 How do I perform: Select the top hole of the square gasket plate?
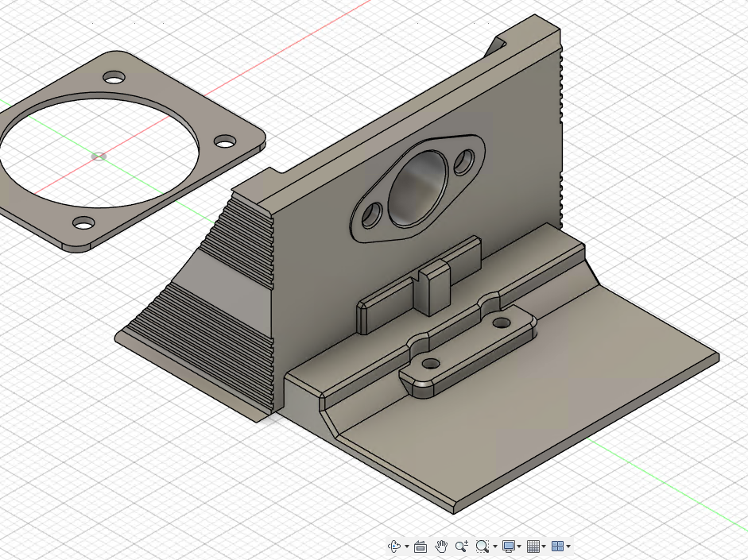[114, 77]
